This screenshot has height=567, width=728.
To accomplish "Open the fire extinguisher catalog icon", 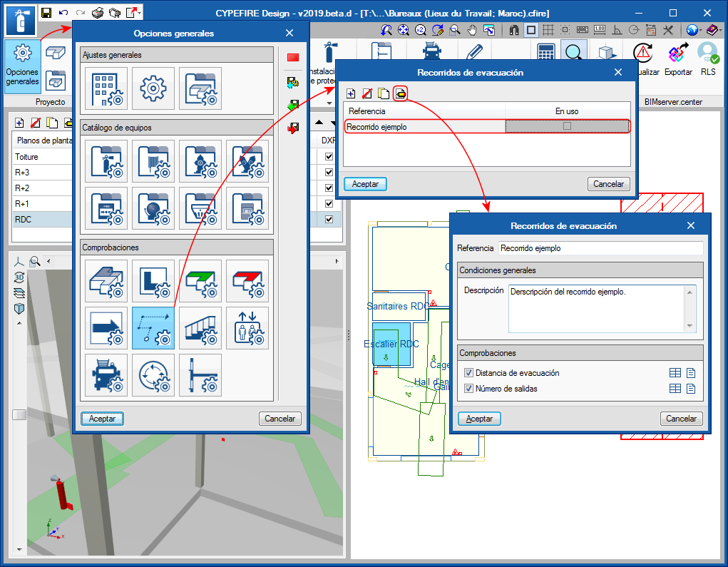I will (106, 161).
